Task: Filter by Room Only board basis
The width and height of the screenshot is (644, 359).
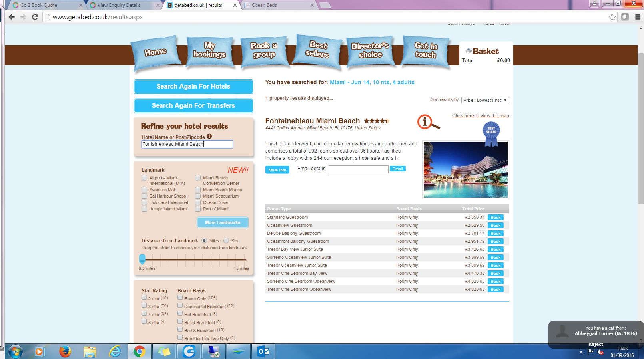Action: (180, 298)
